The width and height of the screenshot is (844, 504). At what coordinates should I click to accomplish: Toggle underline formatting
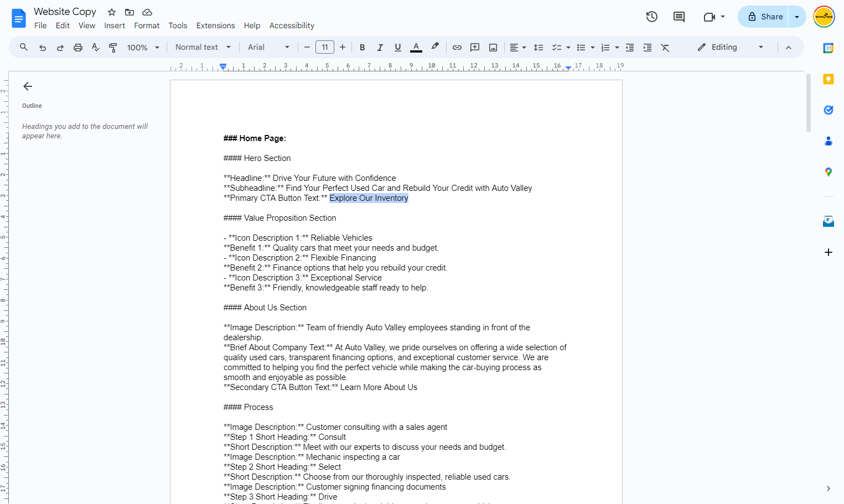[398, 48]
